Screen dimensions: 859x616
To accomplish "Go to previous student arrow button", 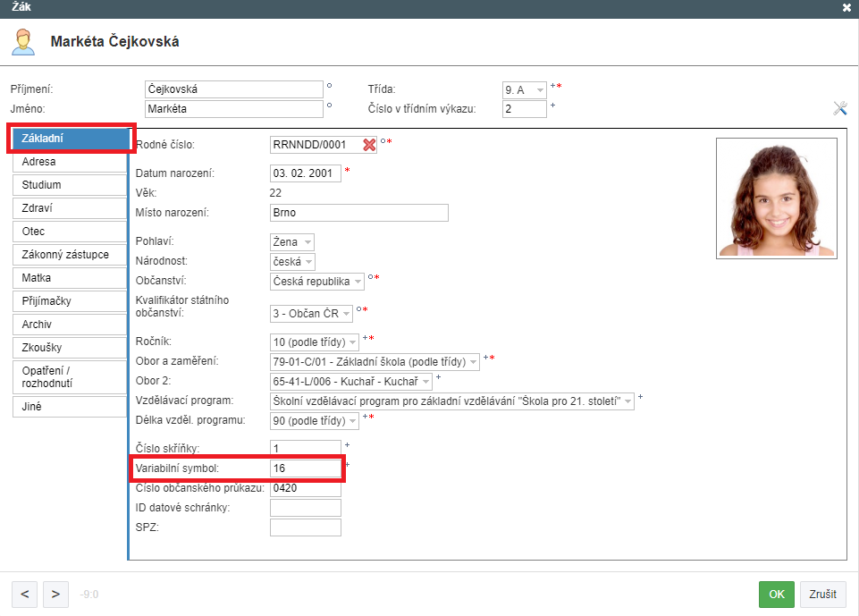I will [x=25, y=595].
